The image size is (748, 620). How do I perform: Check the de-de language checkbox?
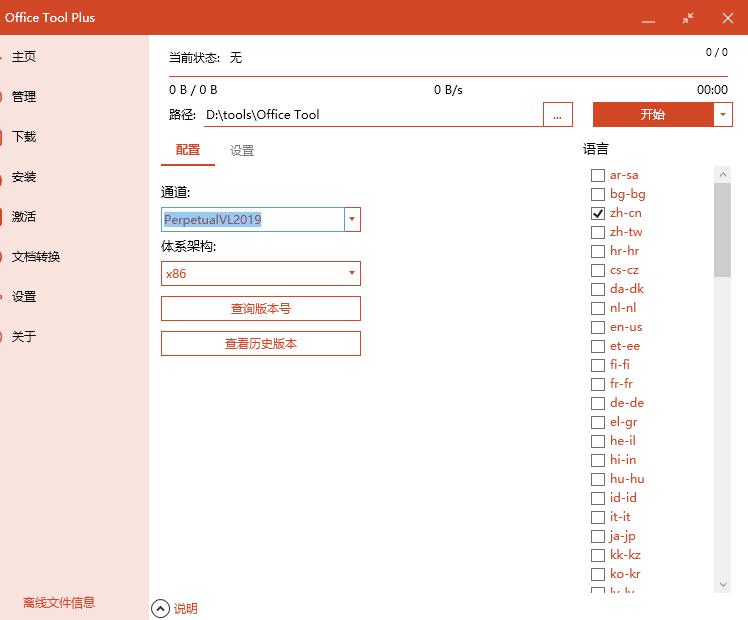pos(598,403)
